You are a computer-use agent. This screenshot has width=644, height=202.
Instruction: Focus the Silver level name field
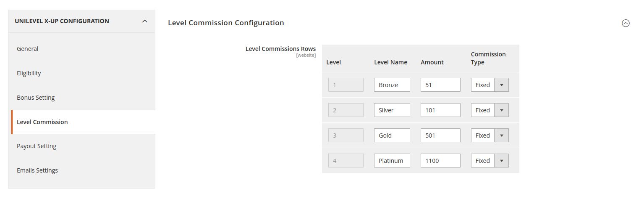pos(392,110)
